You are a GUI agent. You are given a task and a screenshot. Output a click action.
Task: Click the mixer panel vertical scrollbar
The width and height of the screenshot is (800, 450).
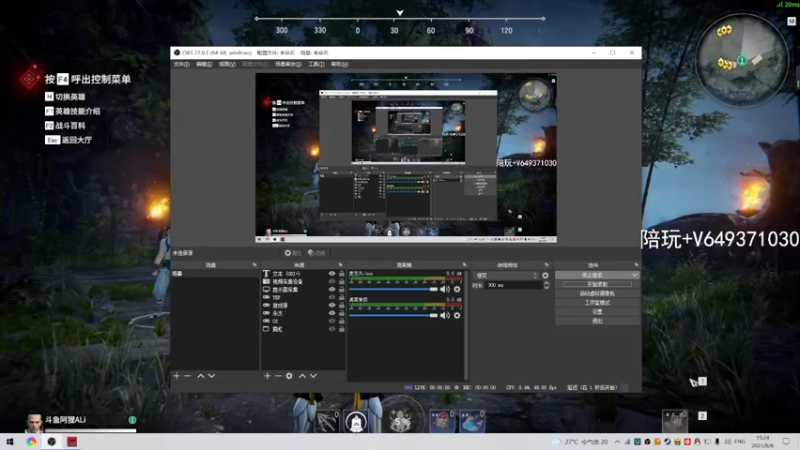[466, 324]
